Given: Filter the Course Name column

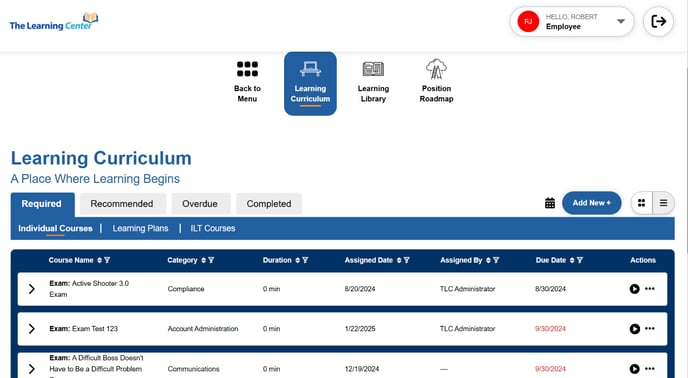Looking at the screenshot, I should tap(107, 260).
